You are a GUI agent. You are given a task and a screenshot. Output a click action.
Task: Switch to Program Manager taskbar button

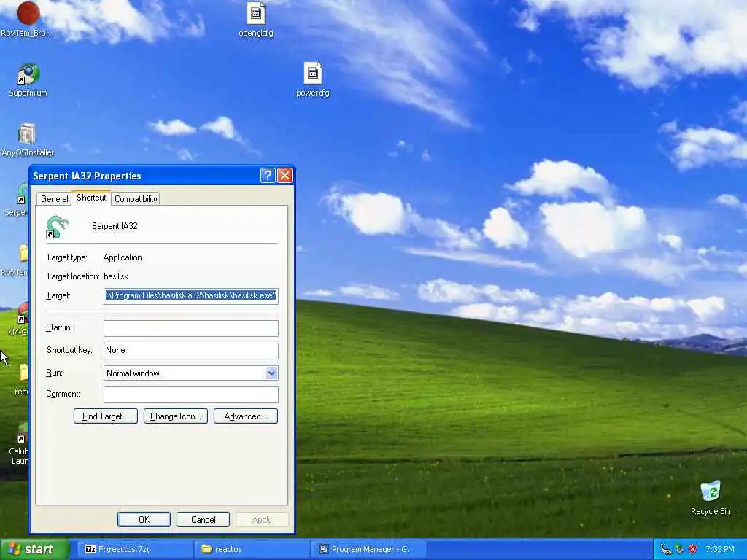tap(368, 549)
